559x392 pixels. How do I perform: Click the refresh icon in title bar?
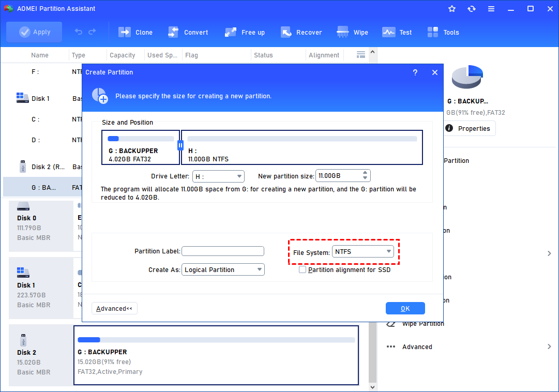click(x=472, y=9)
